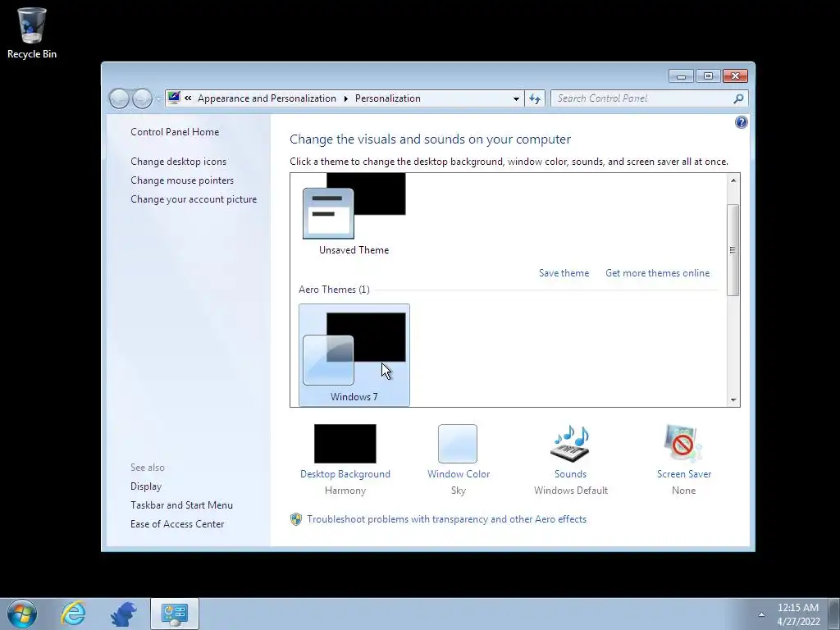Close the Personalization window

pos(735,76)
